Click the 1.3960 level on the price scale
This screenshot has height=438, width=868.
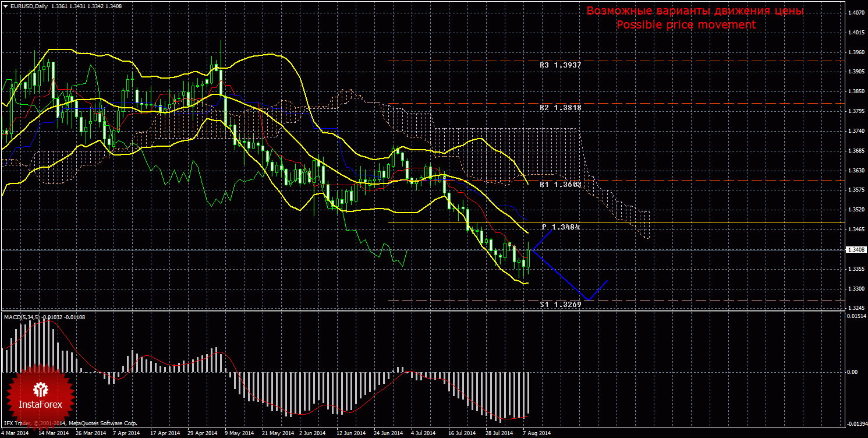(x=857, y=52)
